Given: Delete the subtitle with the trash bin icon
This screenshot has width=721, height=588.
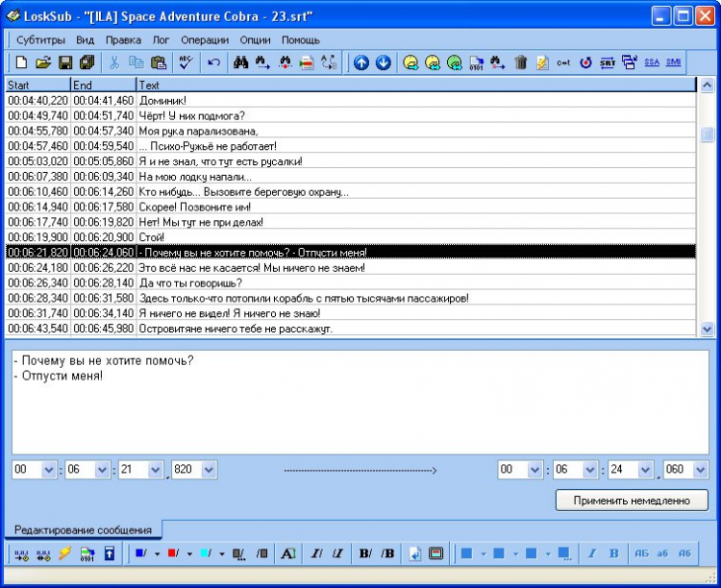Looking at the screenshot, I should point(520,62).
